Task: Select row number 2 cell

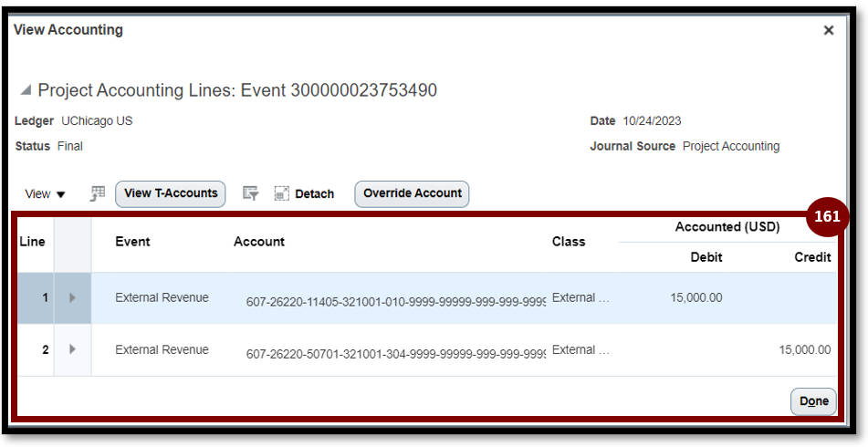Action: pos(36,350)
